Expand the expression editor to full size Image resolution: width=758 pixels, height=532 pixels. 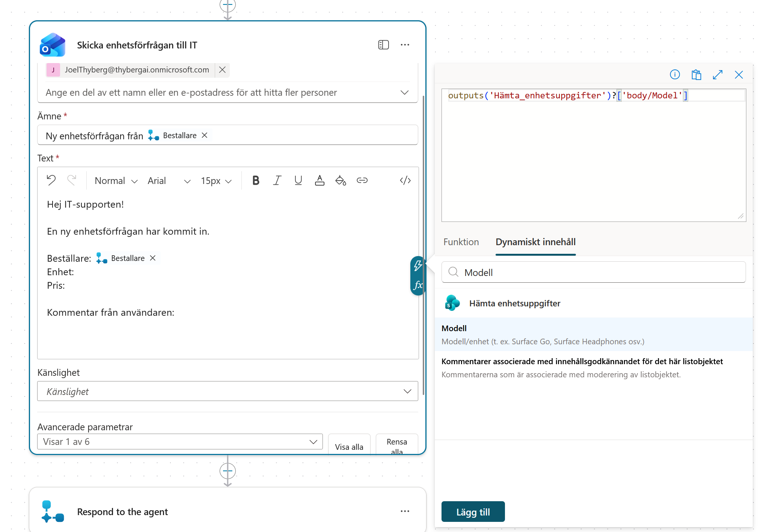tap(717, 75)
